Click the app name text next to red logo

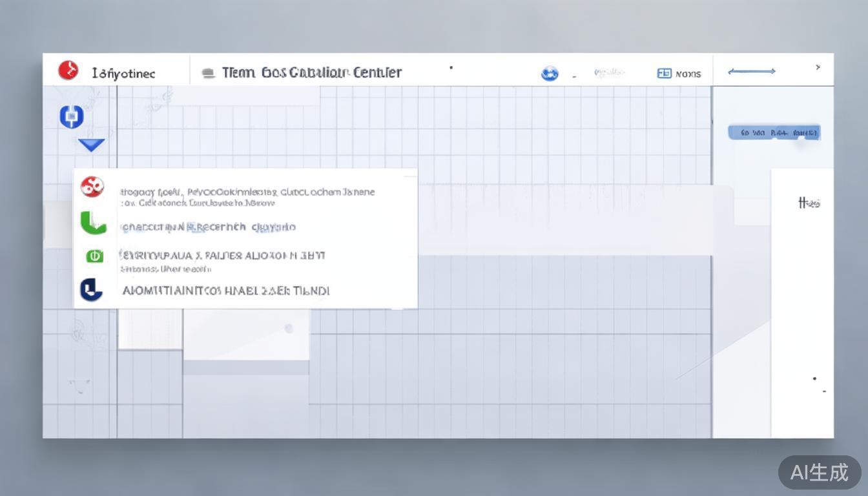123,73
